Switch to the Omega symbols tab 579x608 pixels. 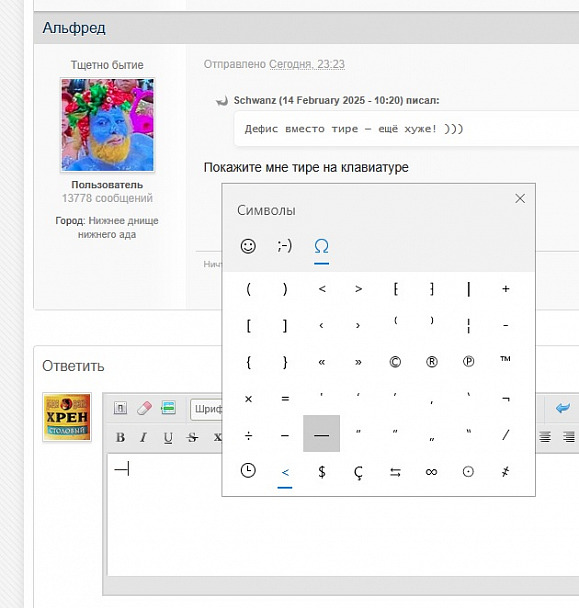[321, 246]
